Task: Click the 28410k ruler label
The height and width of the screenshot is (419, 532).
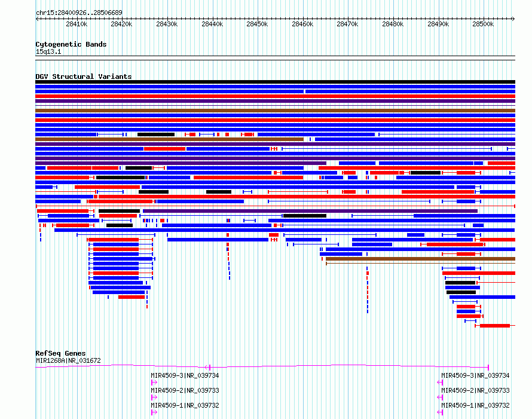Action: click(x=77, y=24)
